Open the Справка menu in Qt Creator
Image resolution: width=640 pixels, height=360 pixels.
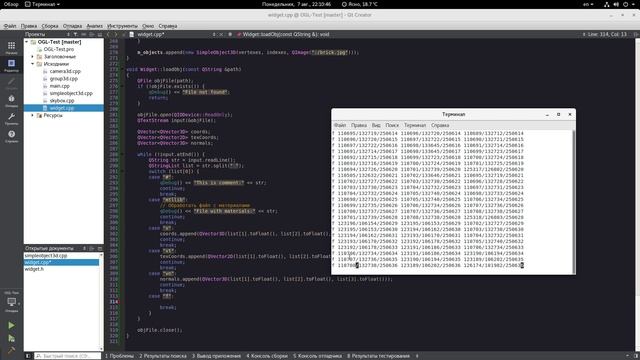pos(168,26)
